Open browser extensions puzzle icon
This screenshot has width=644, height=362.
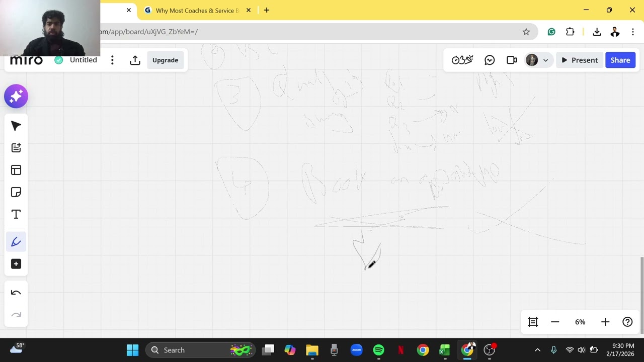click(x=570, y=32)
